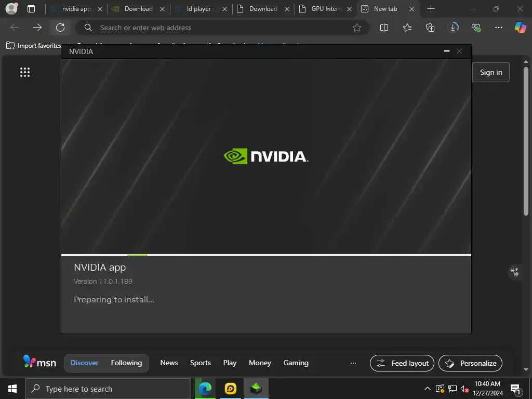Open the apps grid launcher icon

(25, 72)
